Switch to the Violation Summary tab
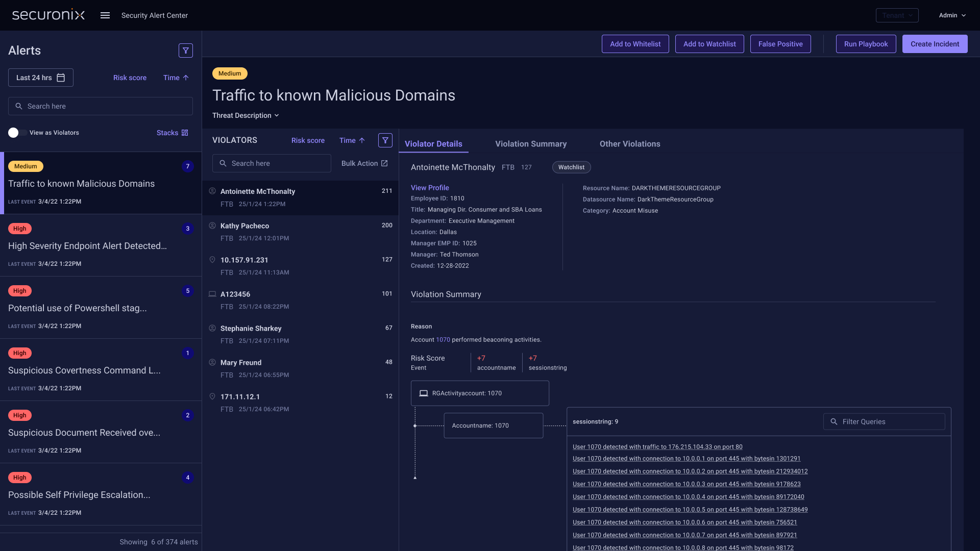 coord(531,144)
